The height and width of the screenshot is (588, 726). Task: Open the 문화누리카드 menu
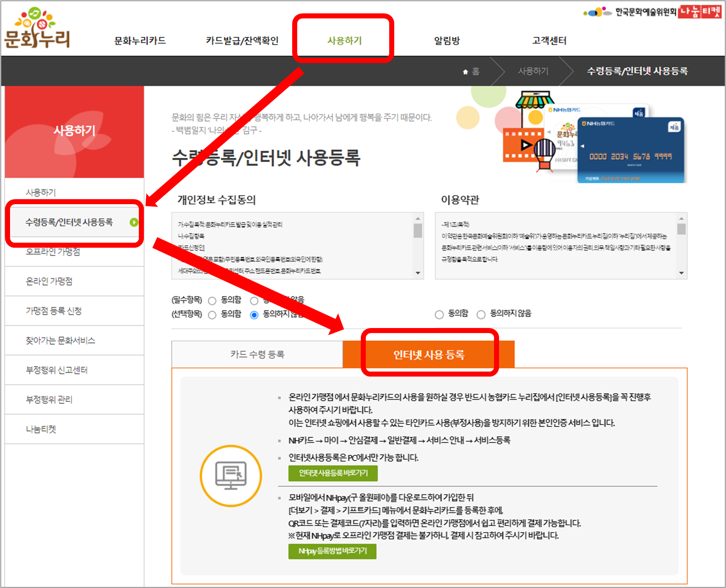(x=140, y=41)
